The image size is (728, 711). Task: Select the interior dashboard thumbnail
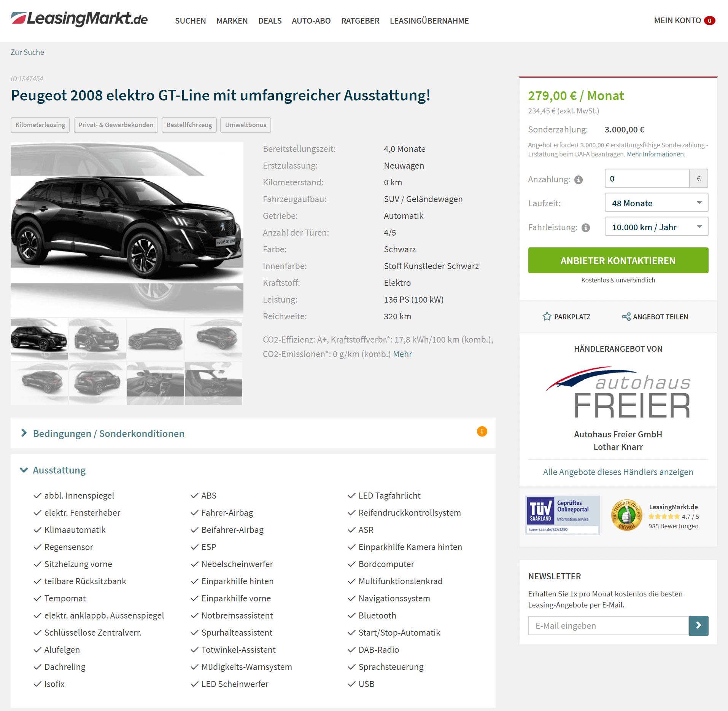click(156, 384)
